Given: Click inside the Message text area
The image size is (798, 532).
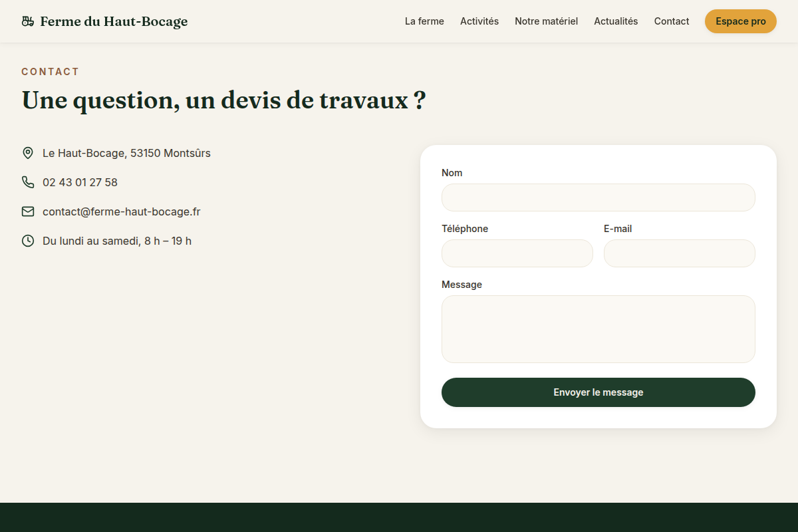Looking at the screenshot, I should click(598, 329).
